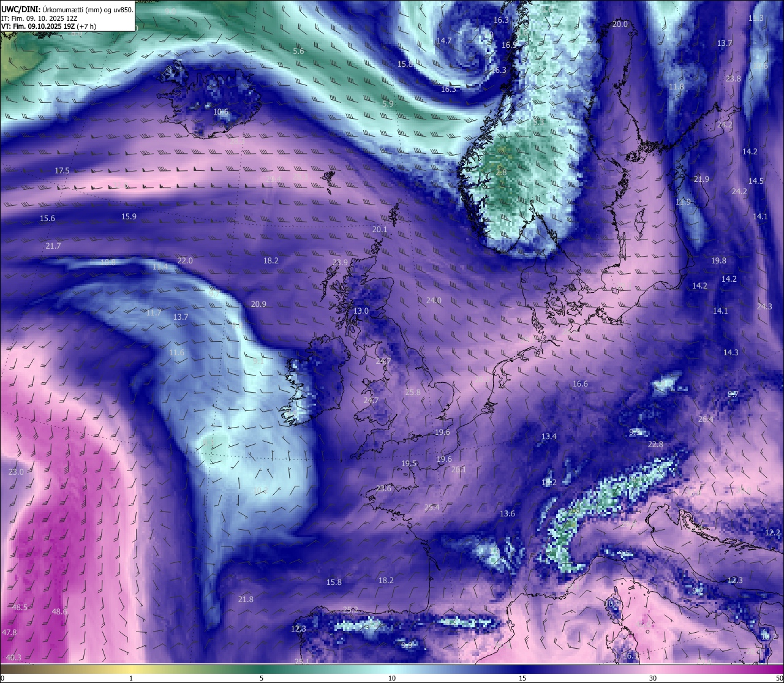
Task: Click the 11.8 value in the upper right
Action: [x=676, y=87]
